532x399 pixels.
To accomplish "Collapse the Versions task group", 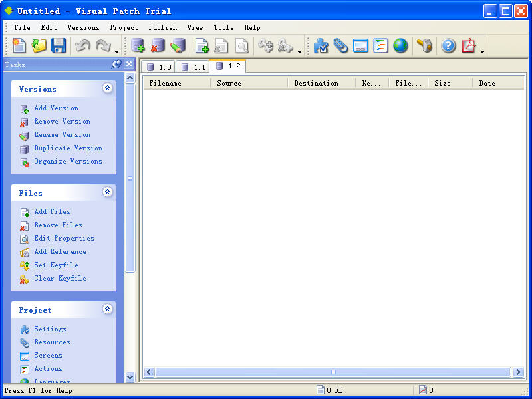I will click(x=107, y=88).
